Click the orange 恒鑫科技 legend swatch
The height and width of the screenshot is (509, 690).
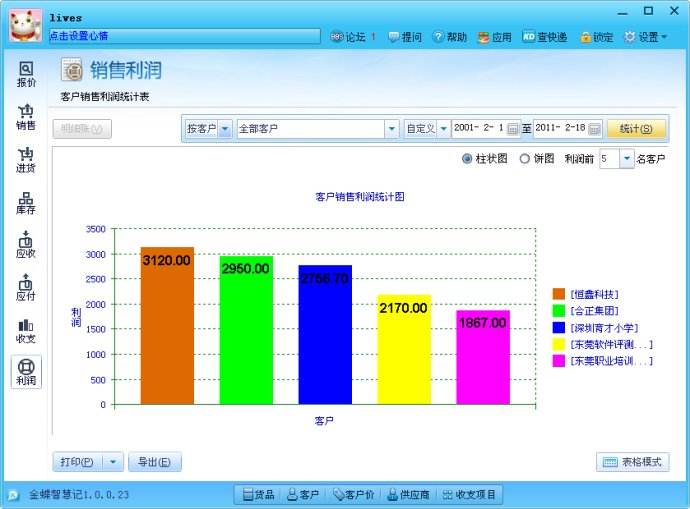click(x=558, y=294)
